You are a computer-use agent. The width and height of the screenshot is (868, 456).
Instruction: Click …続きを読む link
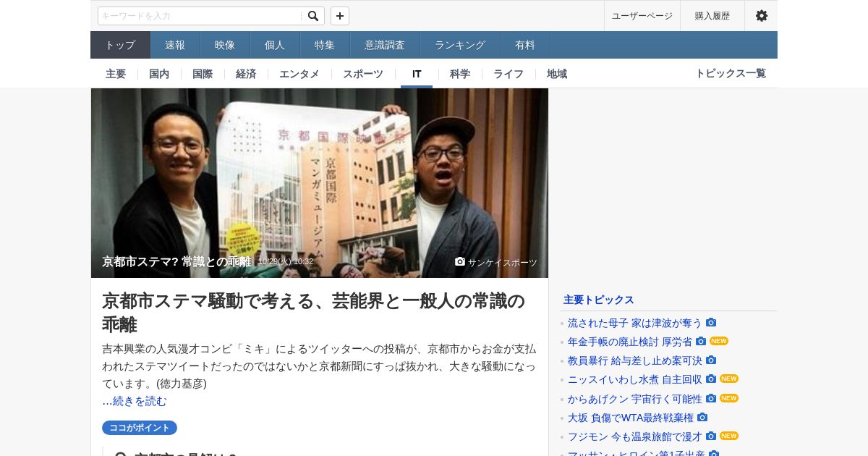click(x=135, y=401)
